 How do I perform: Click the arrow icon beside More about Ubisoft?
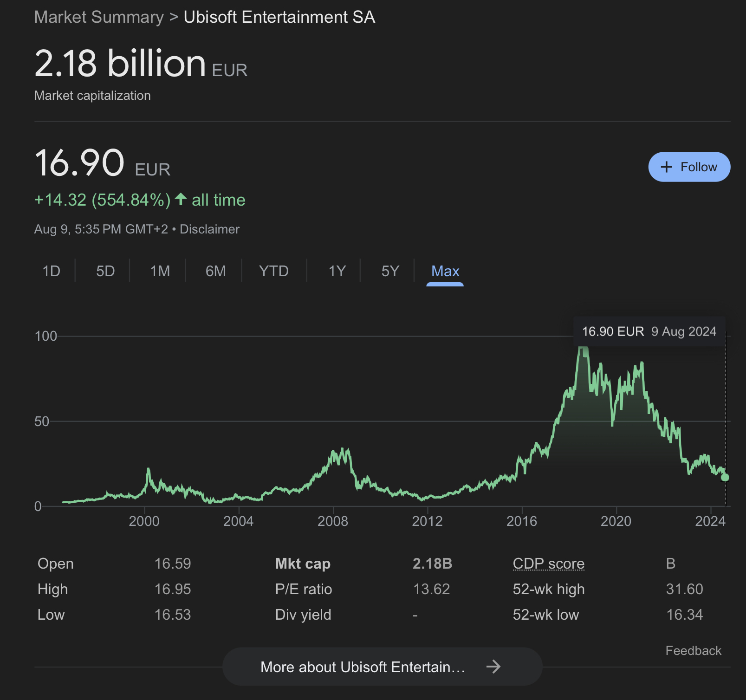pos(493,667)
